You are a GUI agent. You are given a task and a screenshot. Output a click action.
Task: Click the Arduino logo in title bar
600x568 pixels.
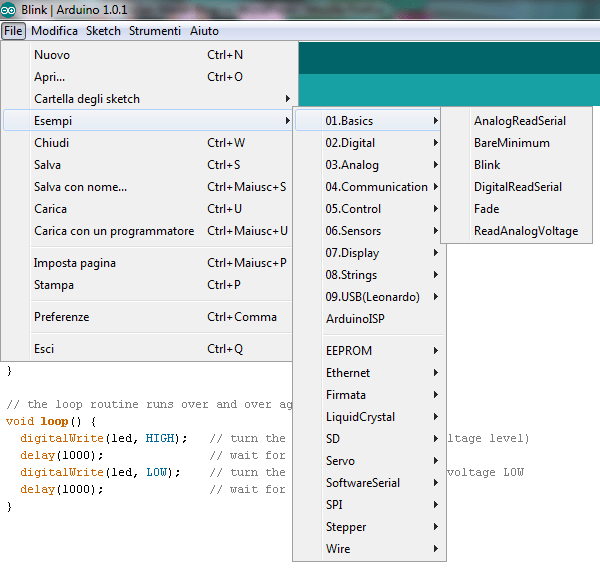point(10,10)
